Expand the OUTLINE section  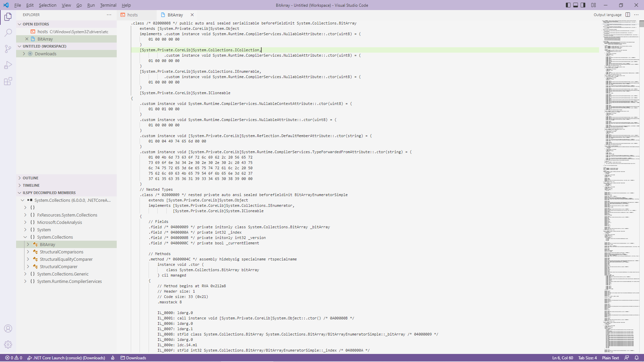click(x=31, y=178)
